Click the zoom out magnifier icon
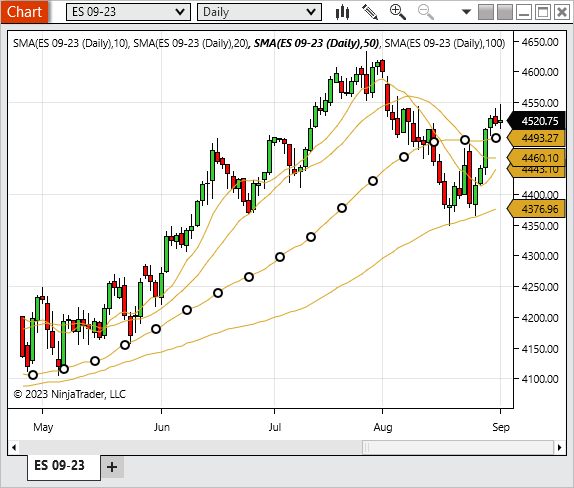 click(x=426, y=12)
